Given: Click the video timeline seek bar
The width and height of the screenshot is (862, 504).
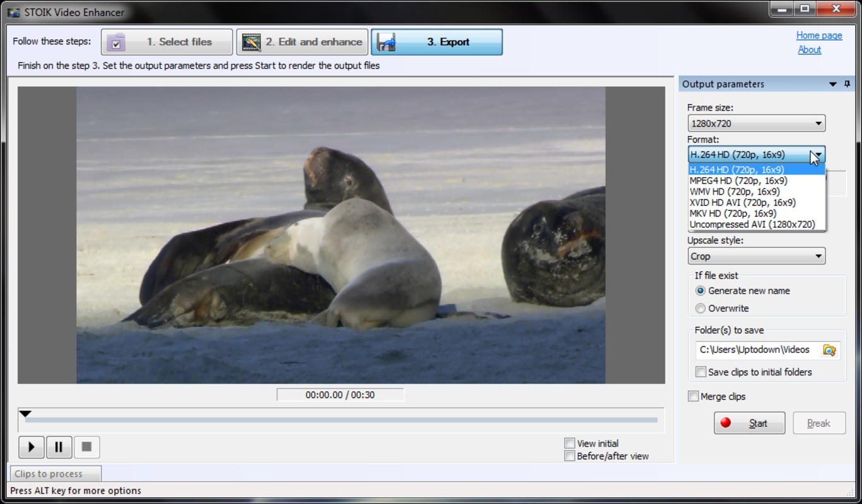Looking at the screenshot, I should (341, 420).
